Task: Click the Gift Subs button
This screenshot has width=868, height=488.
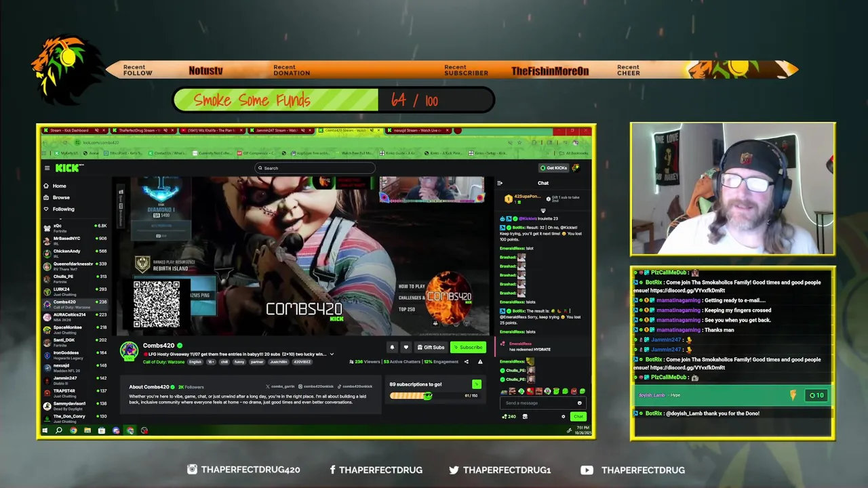Action: coord(431,347)
